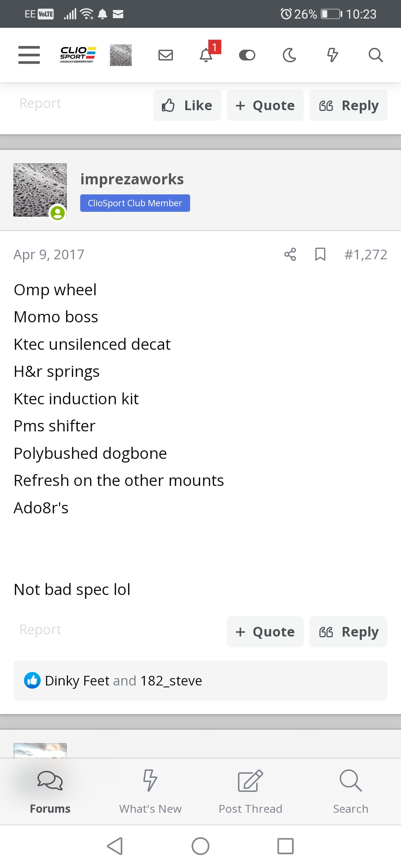Screen dimensions: 401x868
Task: Toggle the page width switch
Action: click(x=247, y=55)
